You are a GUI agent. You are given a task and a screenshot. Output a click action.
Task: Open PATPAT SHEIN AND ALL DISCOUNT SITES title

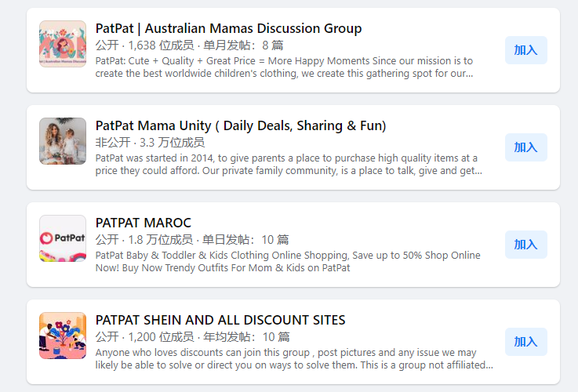point(220,321)
